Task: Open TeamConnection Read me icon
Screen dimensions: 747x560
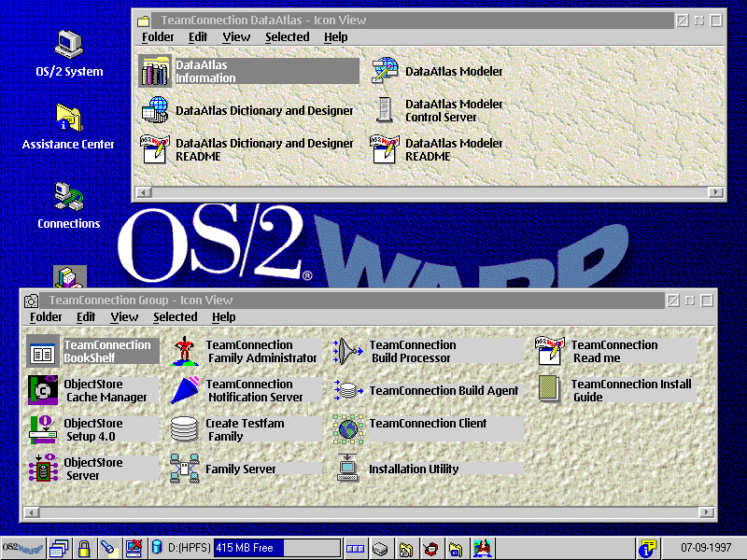Action: pos(550,351)
